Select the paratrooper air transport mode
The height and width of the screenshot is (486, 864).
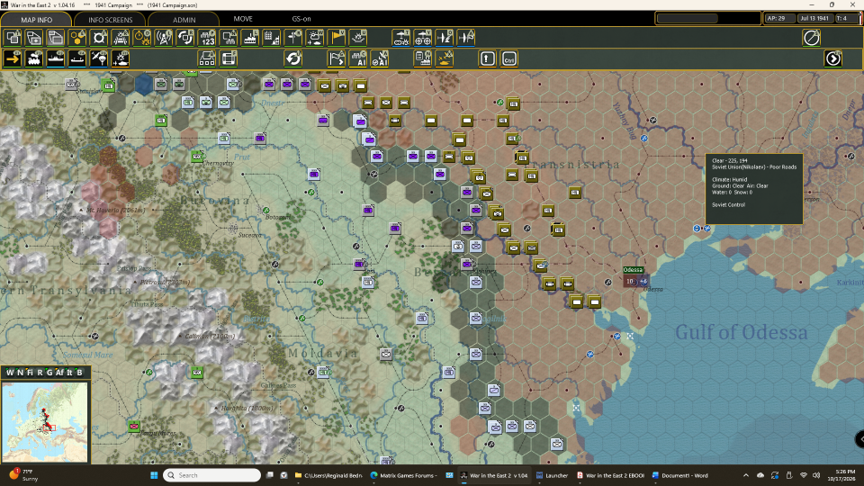point(99,58)
